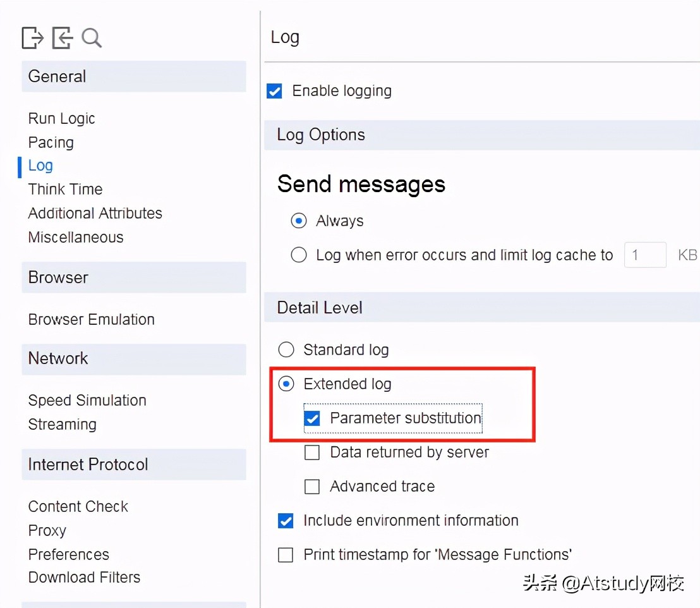700x608 pixels.
Task: Click the General section header
Action: point(134,76)
